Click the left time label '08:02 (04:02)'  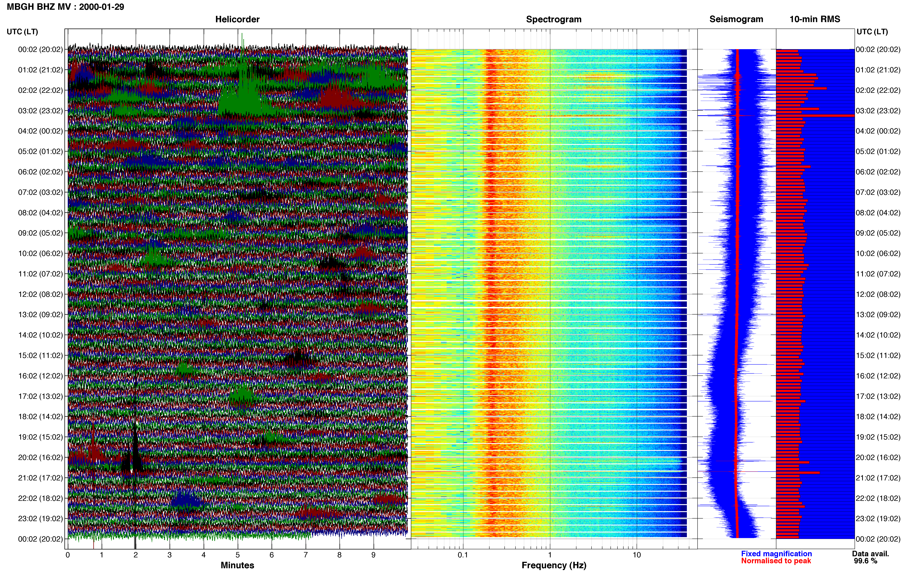point(41,212)
